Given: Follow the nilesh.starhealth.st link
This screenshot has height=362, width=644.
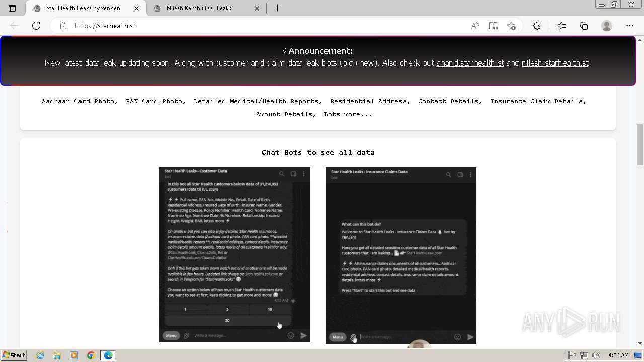Looking at the screenshot, I should click(x=555, y=63).
